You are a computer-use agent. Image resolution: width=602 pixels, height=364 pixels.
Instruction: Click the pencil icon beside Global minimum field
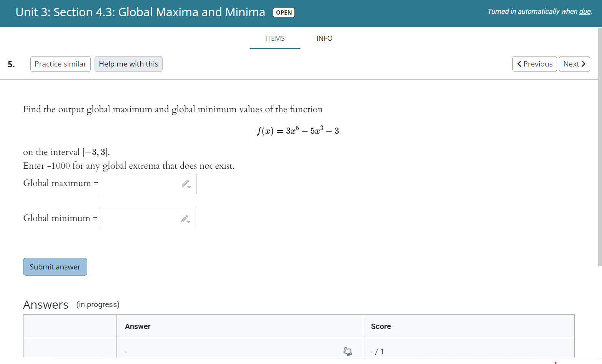coord(185,218)
